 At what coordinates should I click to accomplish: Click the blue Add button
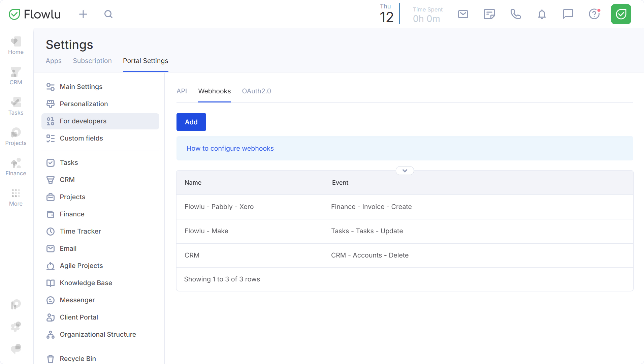click(191, 122)
